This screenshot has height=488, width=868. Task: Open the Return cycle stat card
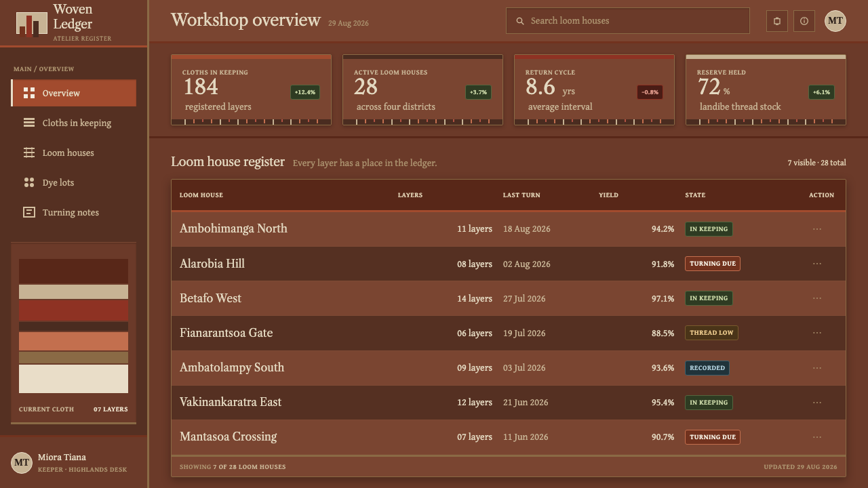pyautogui.click(x=594, y=90)
